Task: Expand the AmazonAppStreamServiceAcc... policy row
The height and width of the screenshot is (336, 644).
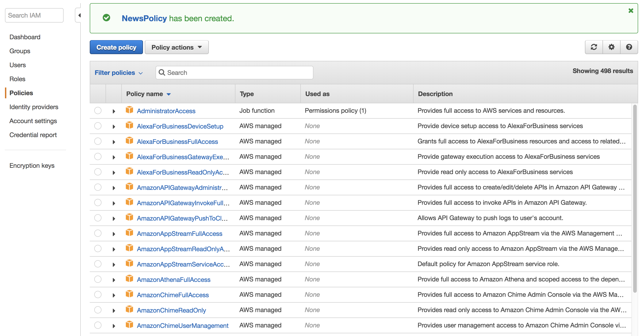Action: click(114, 265)
